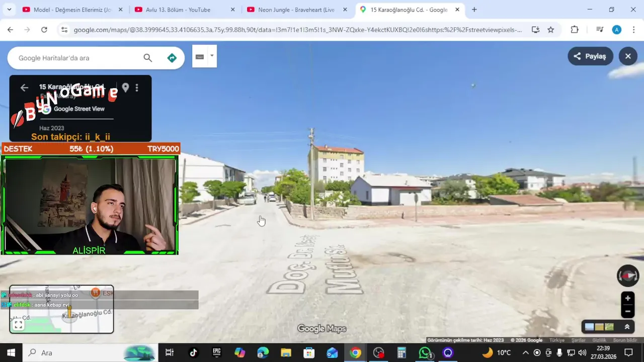The width and height of the screenshot is (644, 362).
Task: Click the location pin icon in Street View panel
Action: [125, 88]
